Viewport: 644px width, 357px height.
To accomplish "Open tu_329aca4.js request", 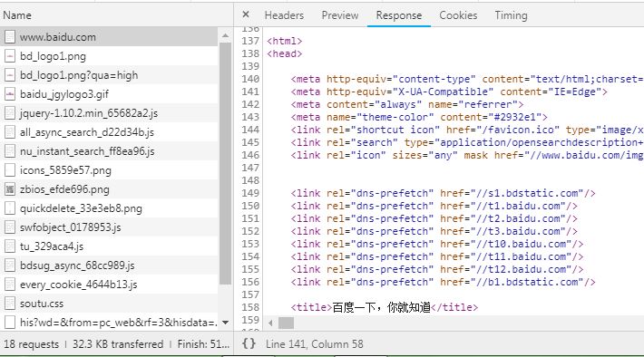I will tap(109, 246).
